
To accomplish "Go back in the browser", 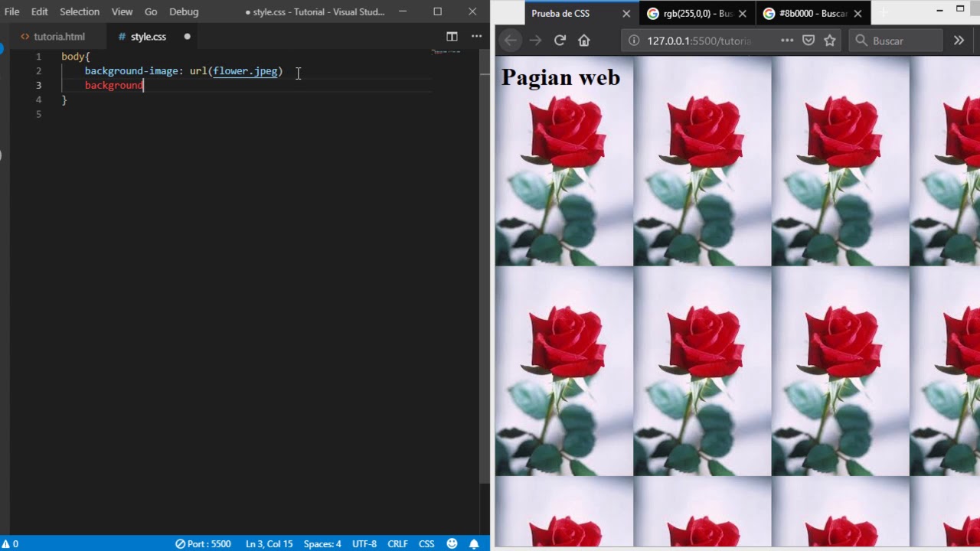I will pyautogui.click(x=511, y=41).
